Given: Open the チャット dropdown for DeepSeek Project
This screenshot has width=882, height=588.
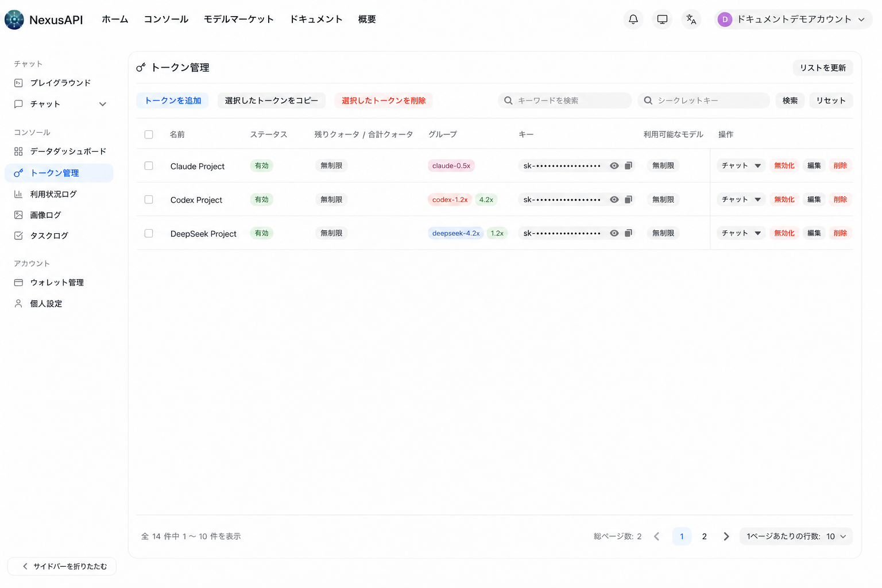Looking at the screenshot, I should tap(741, 233).
